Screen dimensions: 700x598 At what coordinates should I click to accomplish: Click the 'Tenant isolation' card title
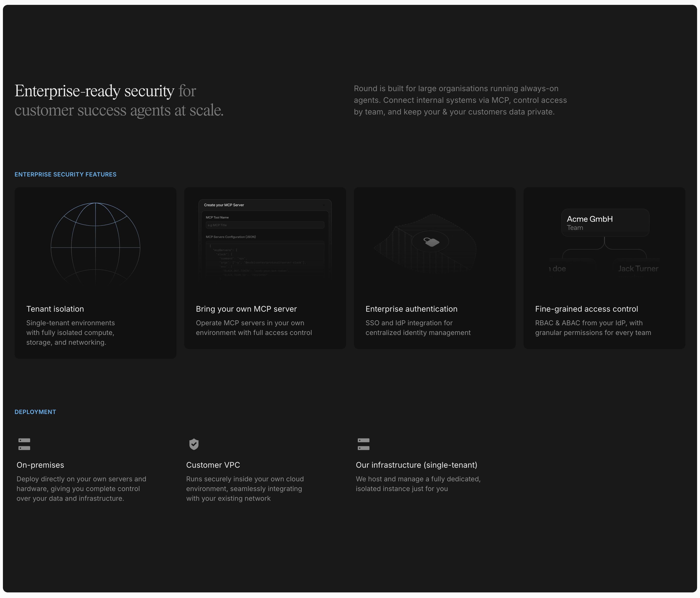55,309
